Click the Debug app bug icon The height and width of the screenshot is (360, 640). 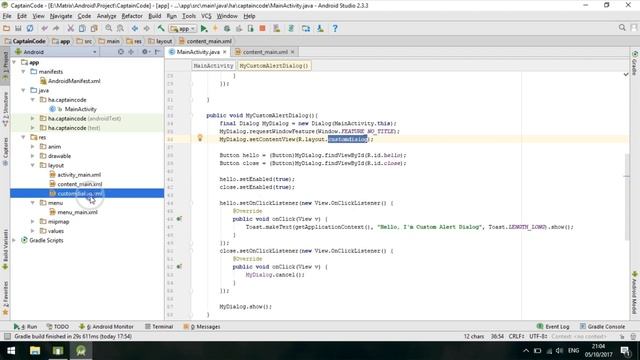[x=227, y=29]
